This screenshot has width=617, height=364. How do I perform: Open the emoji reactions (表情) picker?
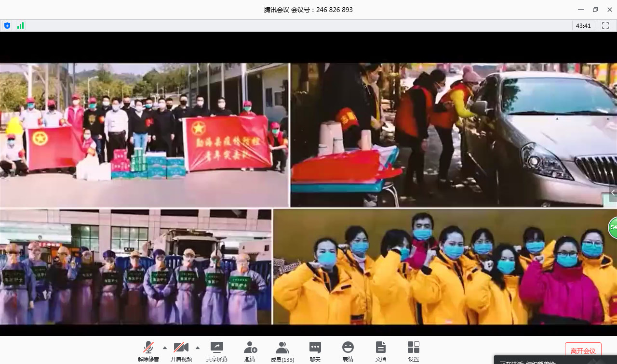click(x=348, y=351)
